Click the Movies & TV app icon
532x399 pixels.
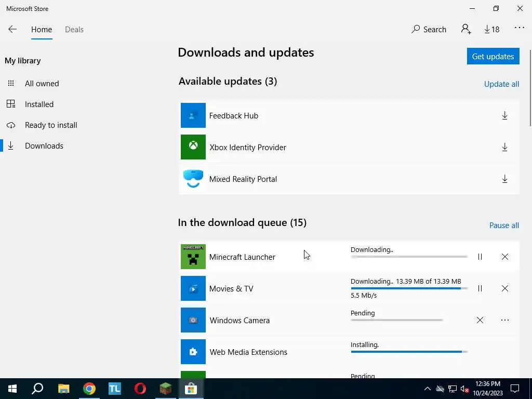pyautogui.click(x=193, y=288)
